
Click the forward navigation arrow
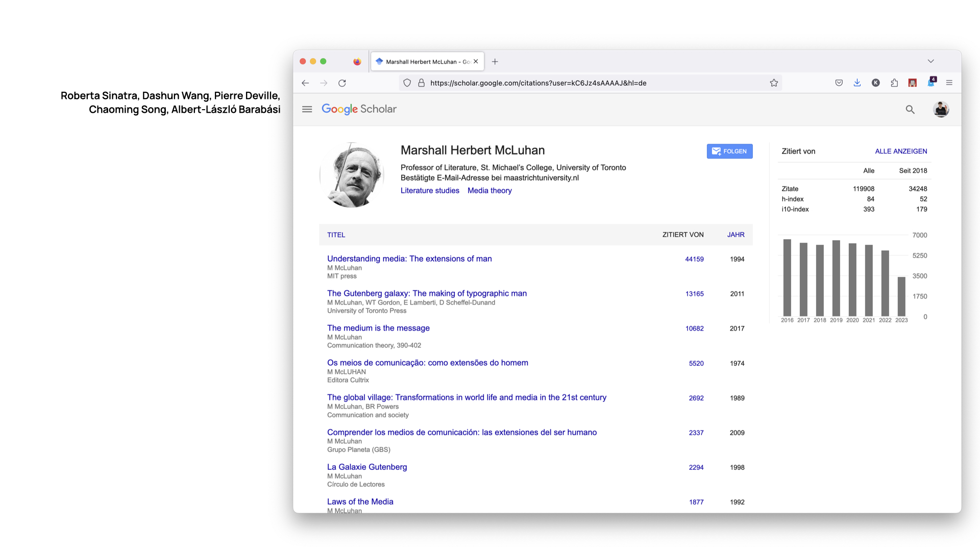coord(324,83)
